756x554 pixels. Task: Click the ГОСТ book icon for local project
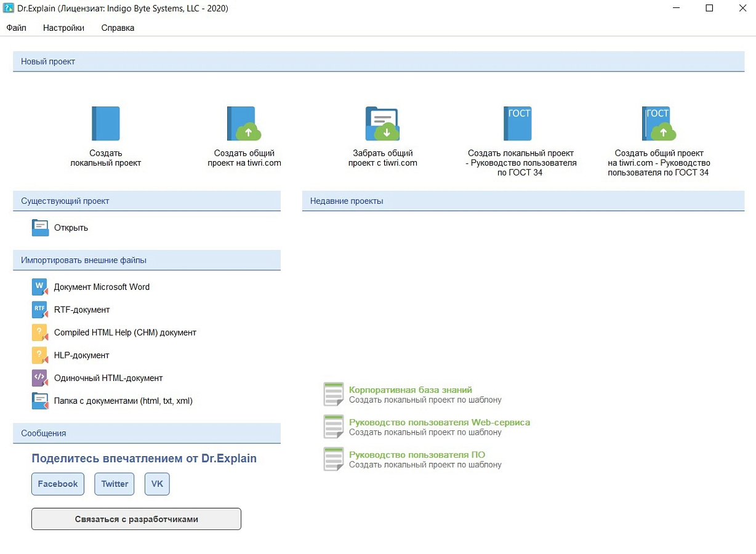tap(517, 124)
